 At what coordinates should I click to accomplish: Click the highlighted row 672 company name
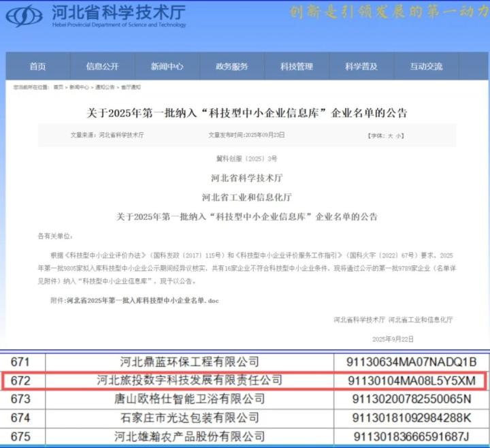click(189, 380)
